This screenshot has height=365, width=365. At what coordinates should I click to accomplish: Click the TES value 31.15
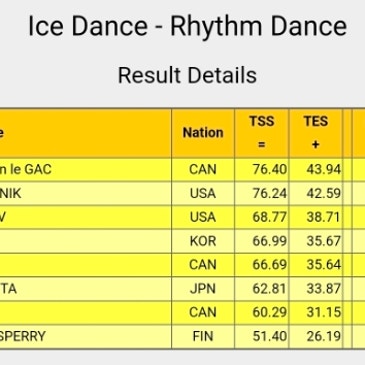click(323, 312)
